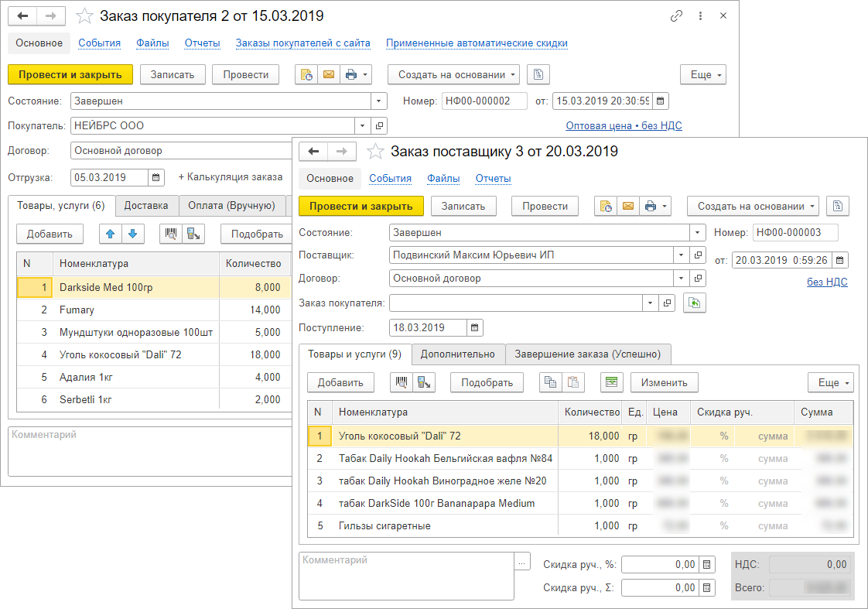The width and height of the screenshot is (868, 609).
Task: Open the document report icon in supplier order toolbar
Action: click(838, 207)
